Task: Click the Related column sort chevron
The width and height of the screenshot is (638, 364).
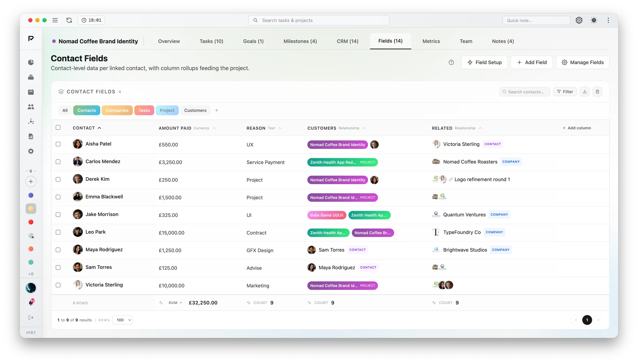Action: click(x=480, y=128)
